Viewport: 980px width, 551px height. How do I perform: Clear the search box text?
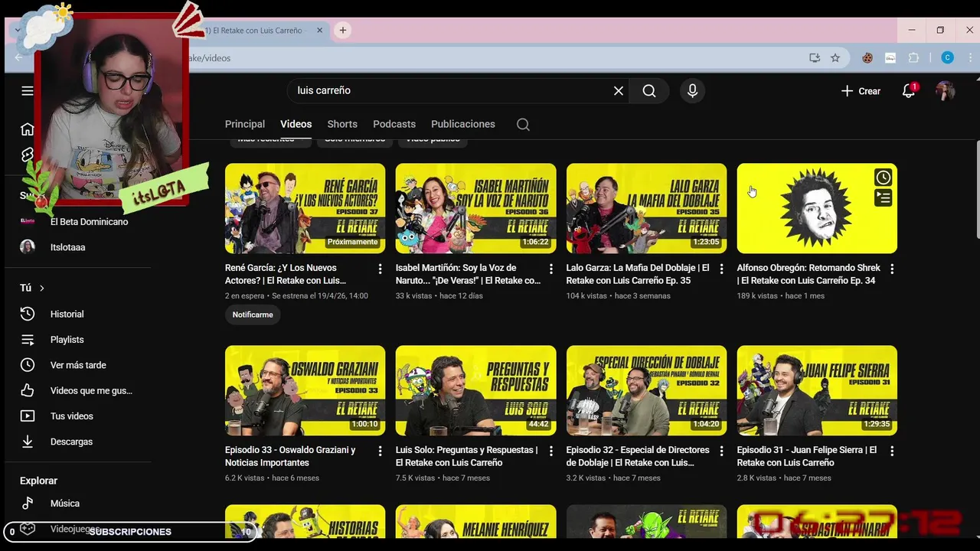(619, 91)
